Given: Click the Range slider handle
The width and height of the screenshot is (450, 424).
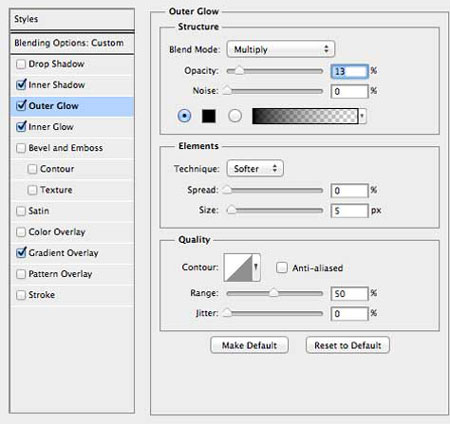Looking at the screenshot, I should tap(273, 293).
